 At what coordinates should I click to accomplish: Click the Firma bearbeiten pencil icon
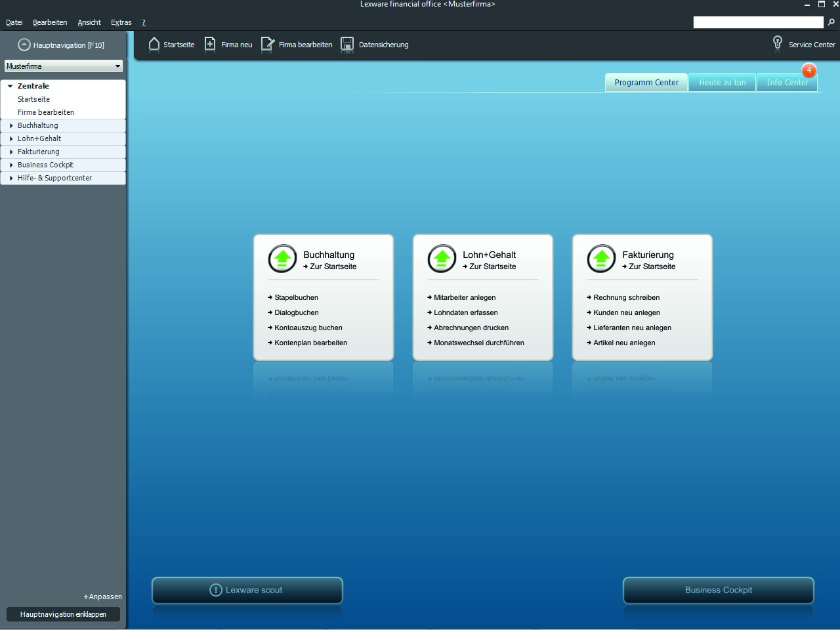267,44
